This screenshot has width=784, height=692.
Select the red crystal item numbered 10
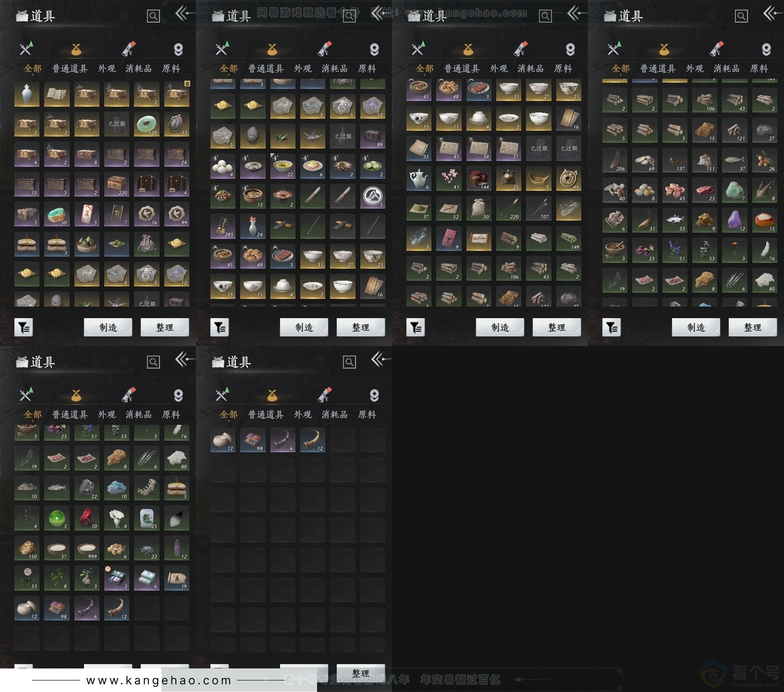(x=87, y=518)
